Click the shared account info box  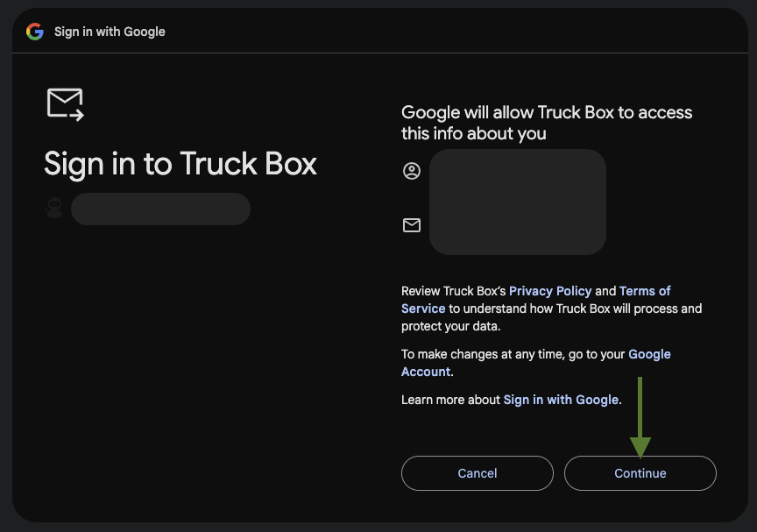pos(517,202)
